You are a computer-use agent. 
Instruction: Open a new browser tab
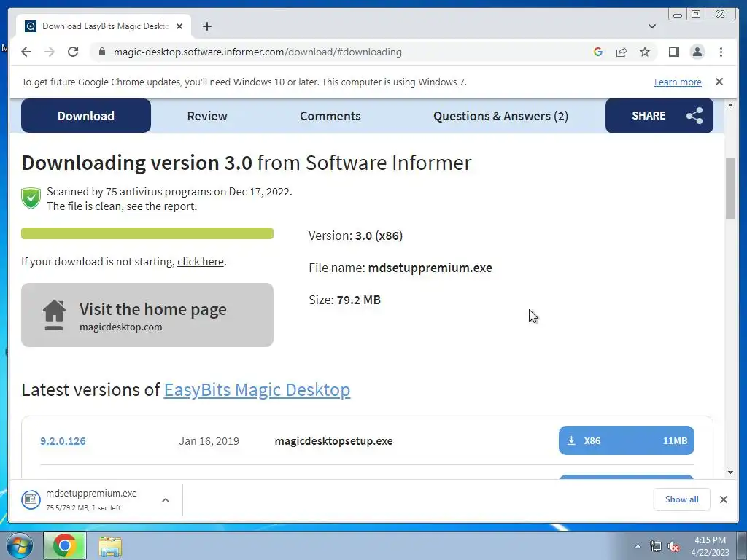pyautogui.click(x=206, y=26)
